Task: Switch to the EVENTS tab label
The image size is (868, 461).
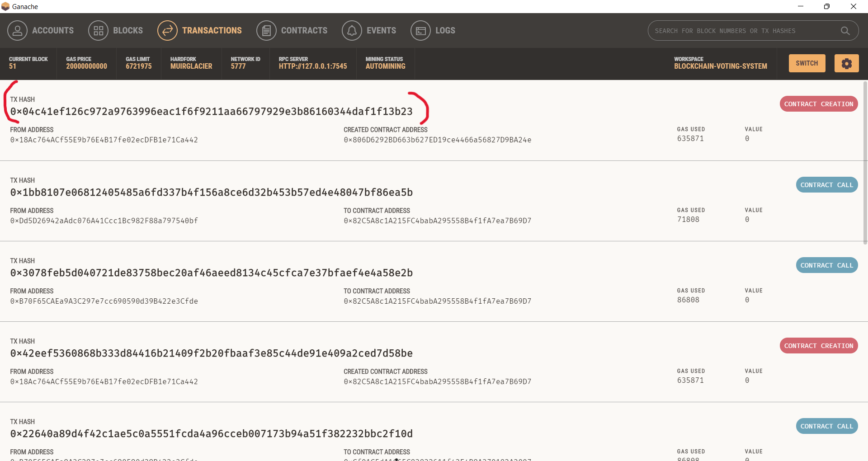Action: point(381,31)
